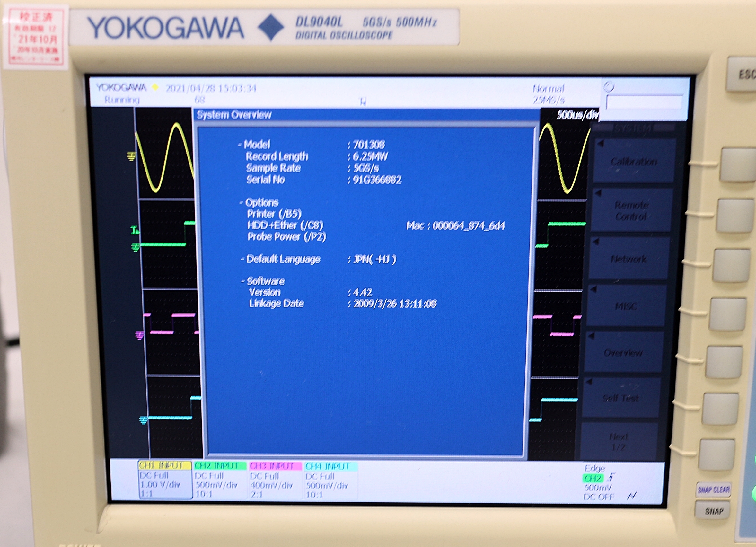
Task: Click the Probe Power (/P2) option line
Action: point(287,237)
